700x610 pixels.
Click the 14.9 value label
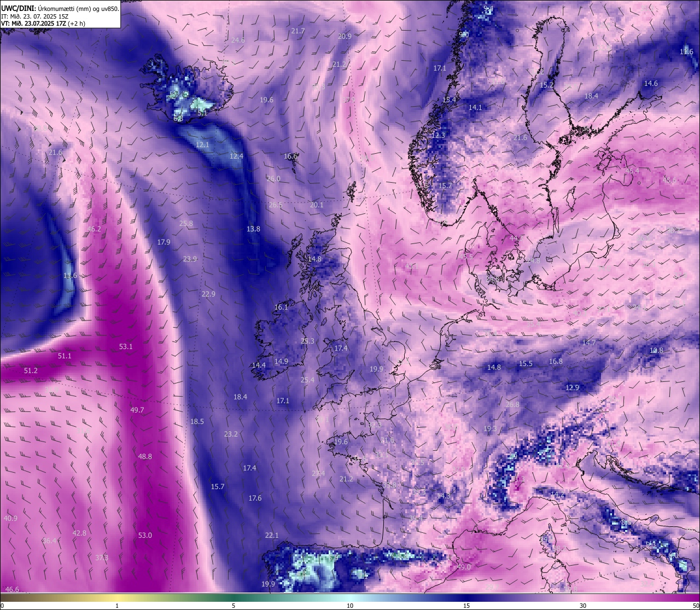click(x=281, y=361)
